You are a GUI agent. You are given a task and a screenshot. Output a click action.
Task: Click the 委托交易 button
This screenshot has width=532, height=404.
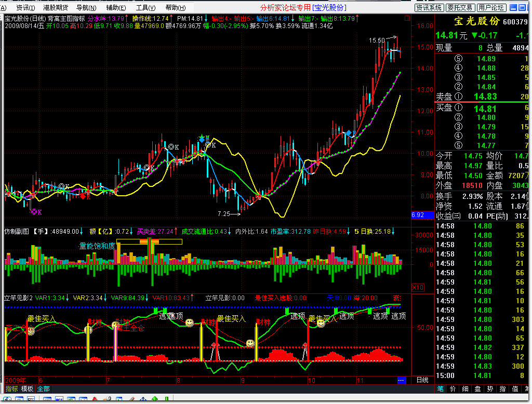pyautogui.click(x=460, y=7)
